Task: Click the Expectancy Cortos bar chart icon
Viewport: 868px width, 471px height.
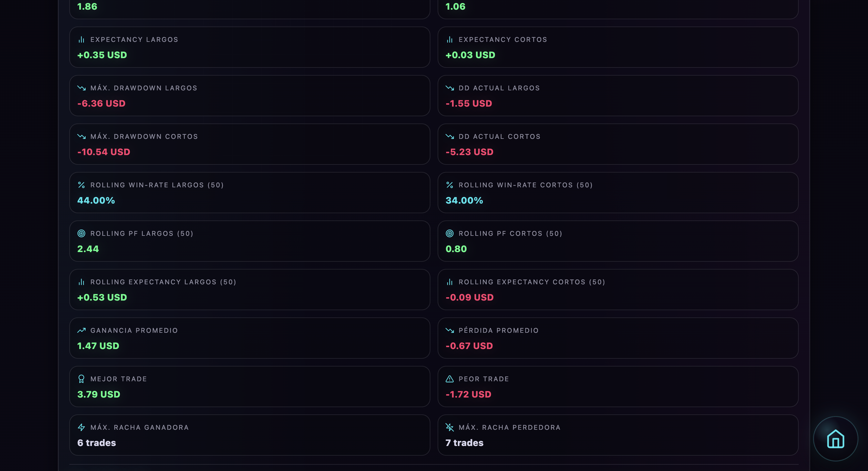Action: (x=449, y=40)
